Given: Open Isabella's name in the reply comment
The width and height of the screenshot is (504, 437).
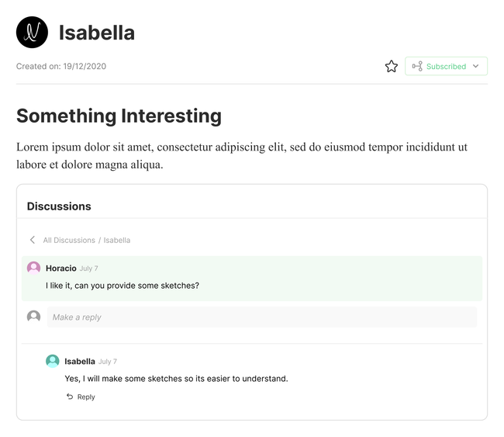Looking at the screenshot, I should (x=80, y=362).
